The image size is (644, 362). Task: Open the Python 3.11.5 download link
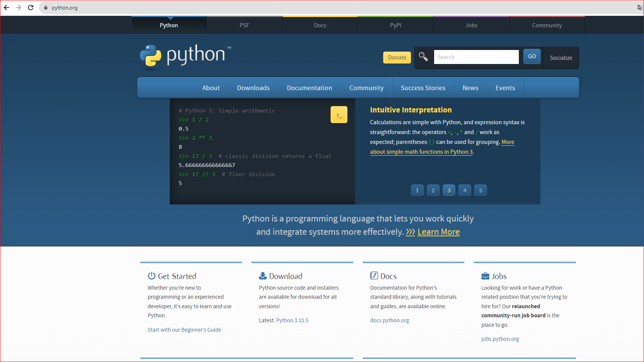292,320
